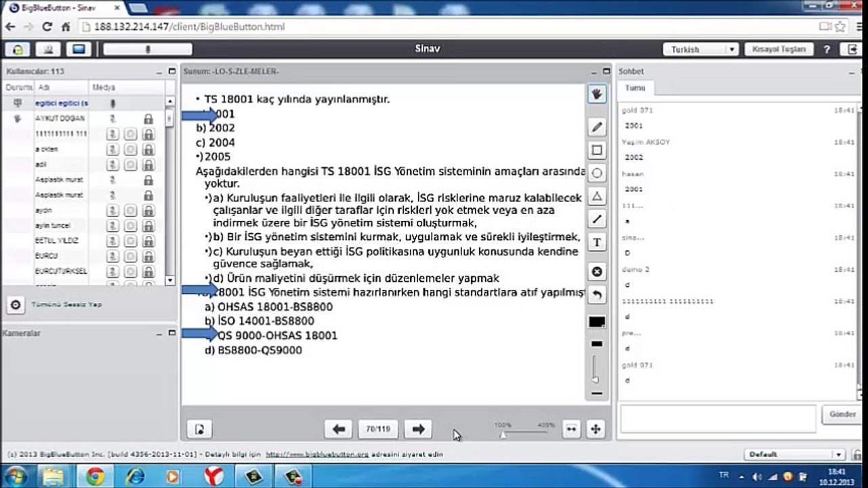Click the Gönder send button
Screen dimensions: 868x488
[x=842, y=414]
